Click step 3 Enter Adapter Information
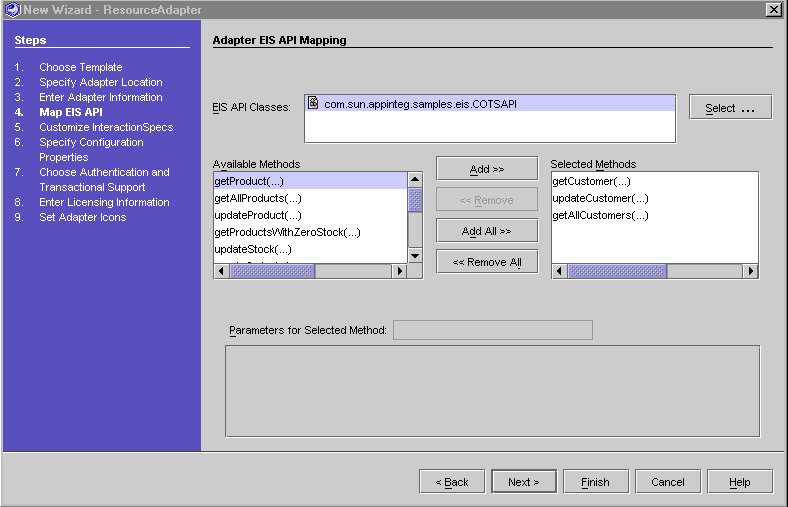 101,97
